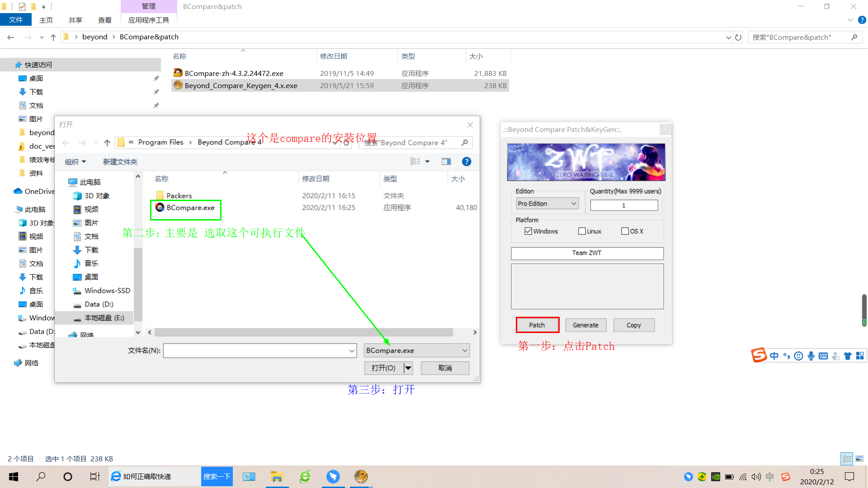Screen dimensions: 868x488
Task: Click the quantity input field showing 1
Action: [x=624, y=205]
